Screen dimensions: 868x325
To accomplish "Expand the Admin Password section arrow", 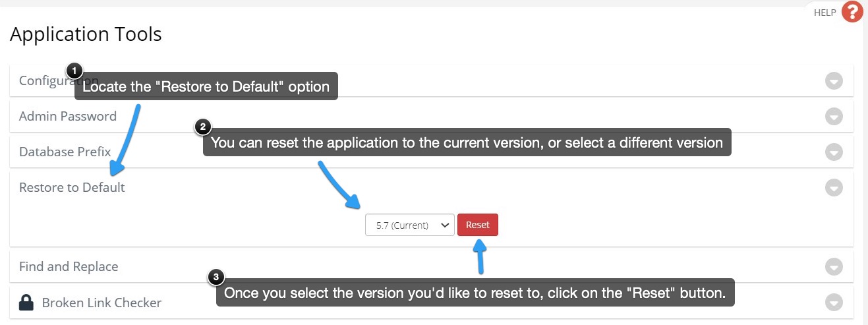I will (834, 117).
